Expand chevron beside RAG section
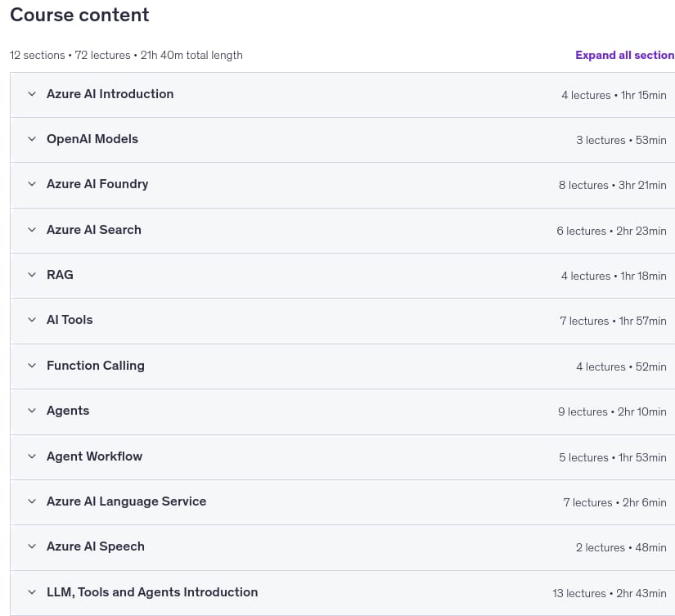 click(32, 275)
